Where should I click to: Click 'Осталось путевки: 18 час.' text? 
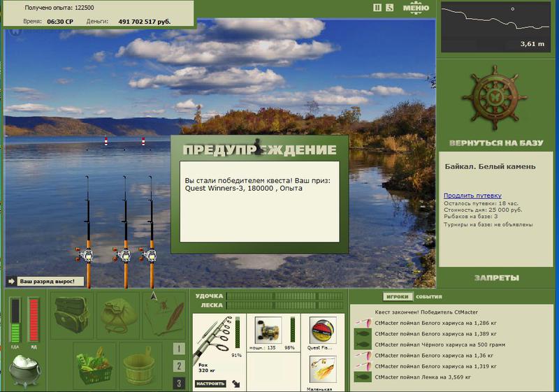click(481, 203)
